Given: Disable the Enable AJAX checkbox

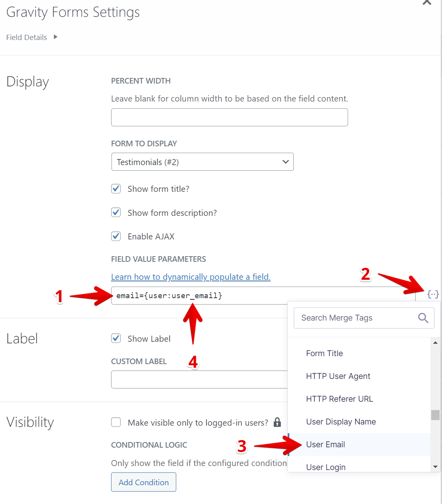Looking at the screenshot, I should [116, 236].
